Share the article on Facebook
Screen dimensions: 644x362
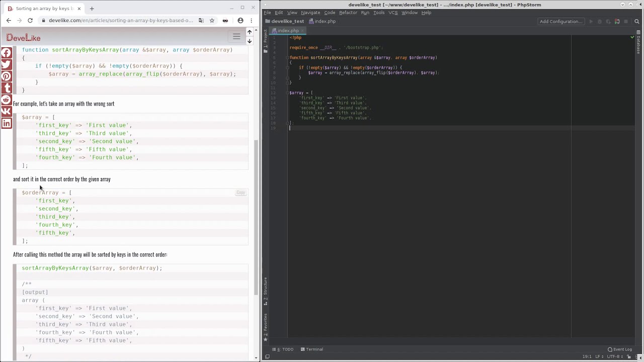point(6,53)
